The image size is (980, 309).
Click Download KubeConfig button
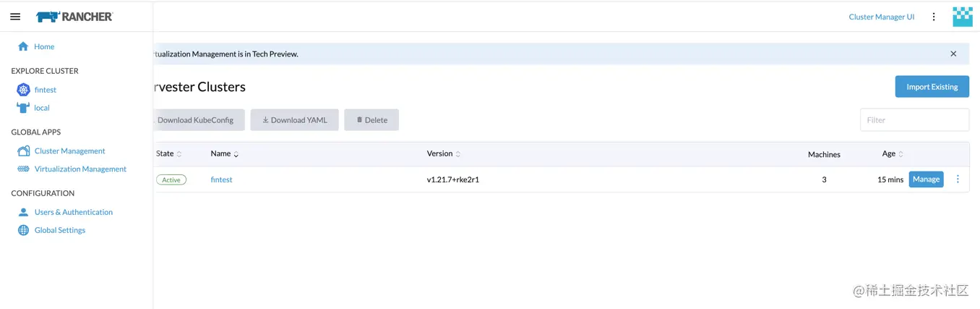198,120
